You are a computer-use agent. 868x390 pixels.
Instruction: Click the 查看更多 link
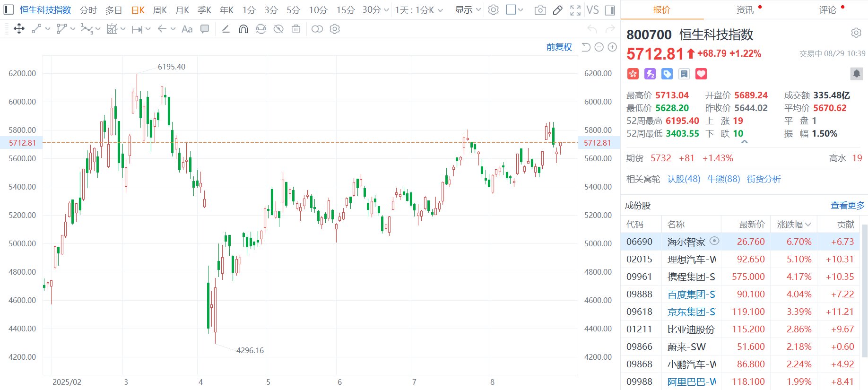pos(847,206)
